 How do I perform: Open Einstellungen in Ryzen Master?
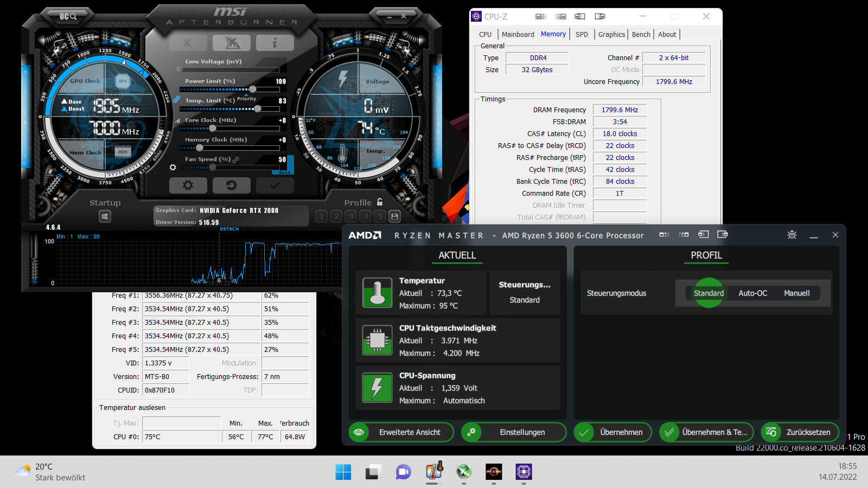[x=514, y=432]
